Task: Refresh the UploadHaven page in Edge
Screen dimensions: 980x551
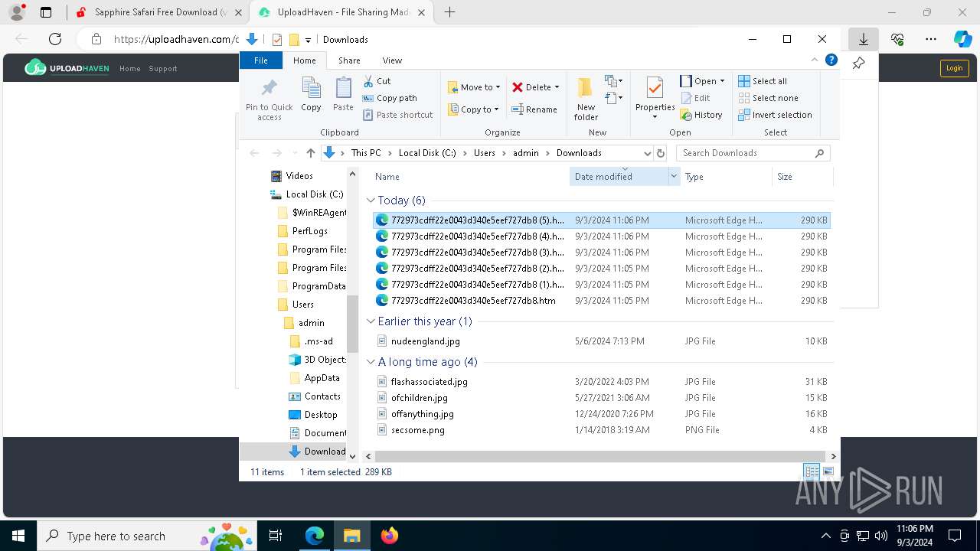Action: pyautogui.click(x=55, y=39)
